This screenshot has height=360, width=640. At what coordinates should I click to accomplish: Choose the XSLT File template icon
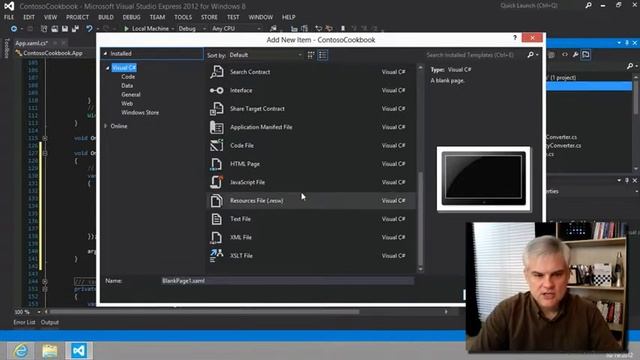(x=216, y=256)
